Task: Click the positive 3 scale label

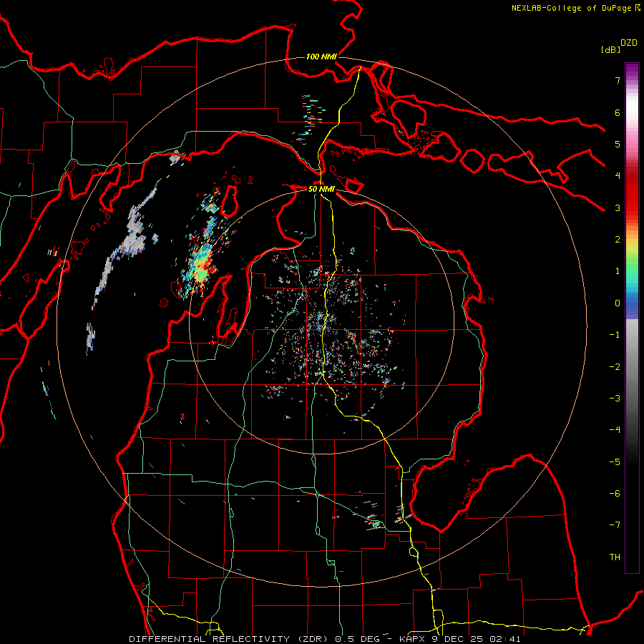Action: (618, 208)
